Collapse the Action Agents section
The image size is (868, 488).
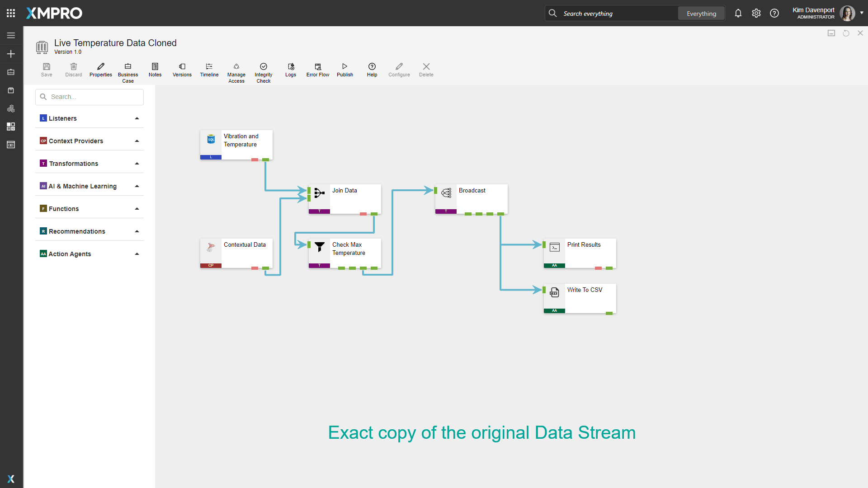tap(137, 253)
